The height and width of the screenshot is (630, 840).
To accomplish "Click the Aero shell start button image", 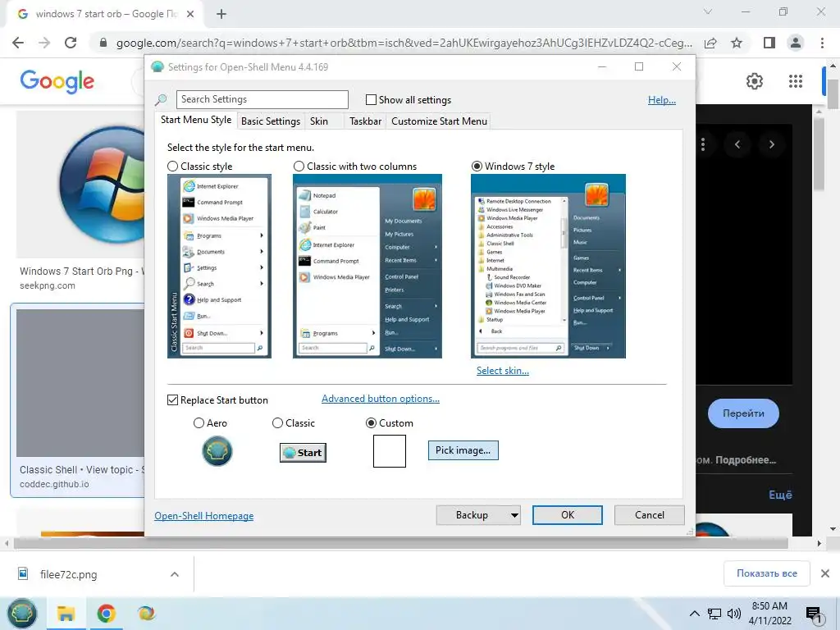I will click(217, 451).
